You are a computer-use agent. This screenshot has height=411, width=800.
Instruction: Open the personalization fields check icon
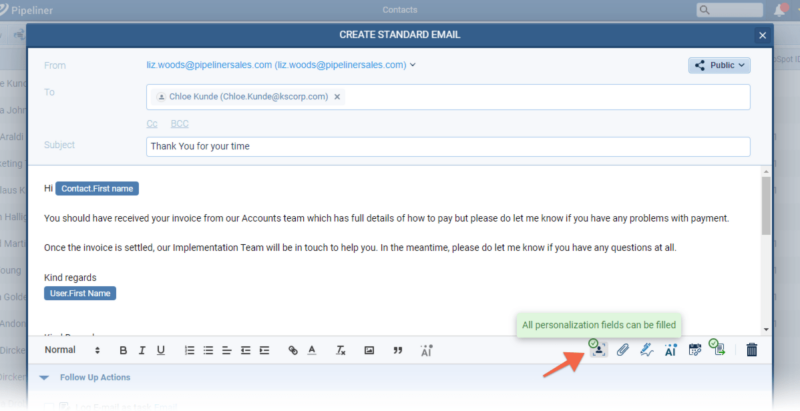[596, 349]
